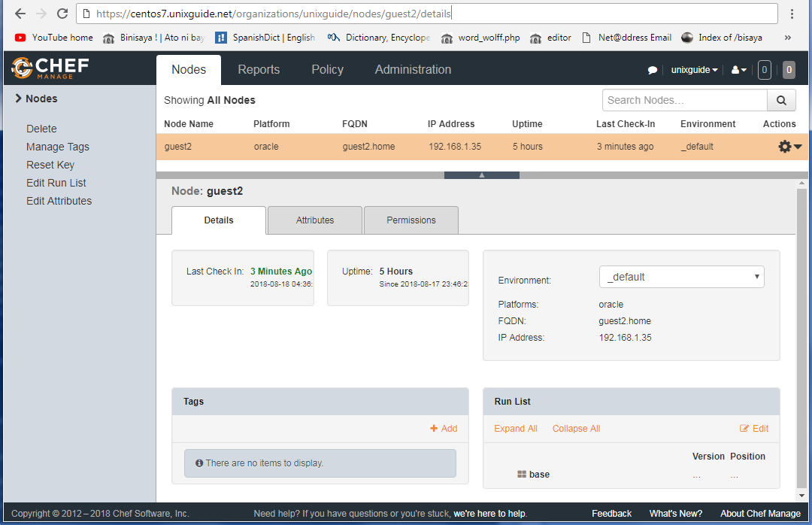Click the search magnifier button
The height and width of the screenshot is (525, 812).
point(781,100)
